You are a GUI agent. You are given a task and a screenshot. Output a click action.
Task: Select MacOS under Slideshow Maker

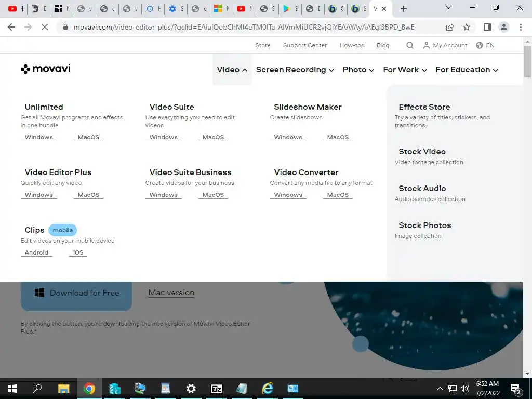coord(338,137)
